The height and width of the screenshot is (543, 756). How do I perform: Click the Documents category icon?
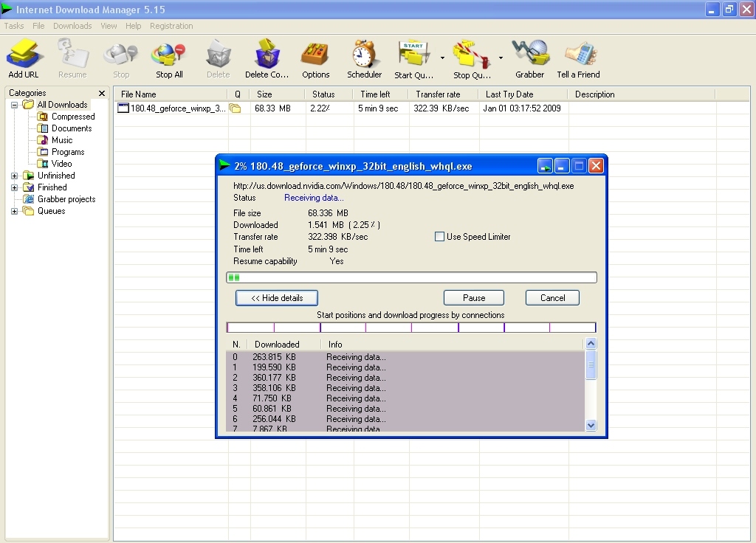[x=43, y=128]
